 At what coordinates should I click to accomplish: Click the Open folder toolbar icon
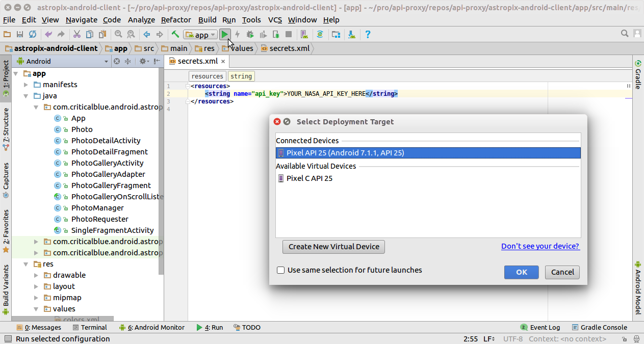[7, 34]
